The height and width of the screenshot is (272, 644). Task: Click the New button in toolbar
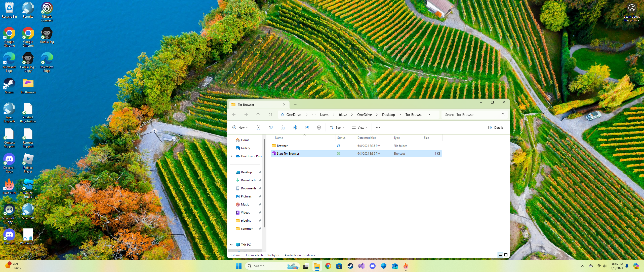coord(240,127)
